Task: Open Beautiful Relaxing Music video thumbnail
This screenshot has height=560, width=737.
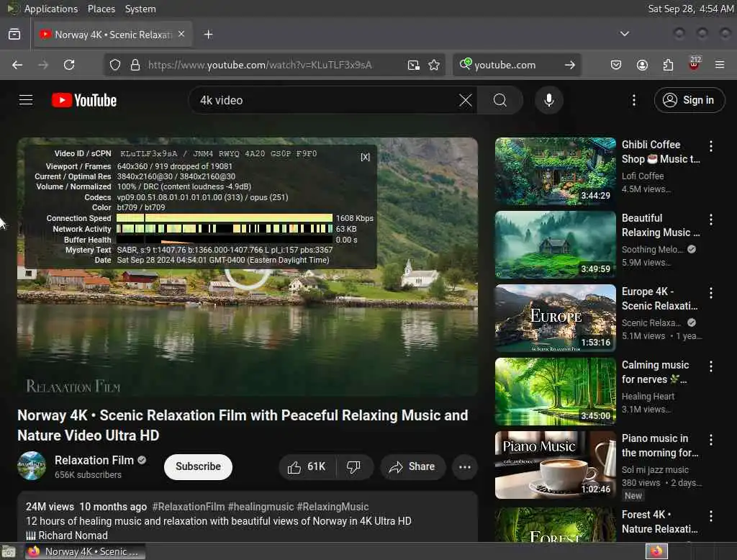Action: pyautogui.click(x=555, y=245)
